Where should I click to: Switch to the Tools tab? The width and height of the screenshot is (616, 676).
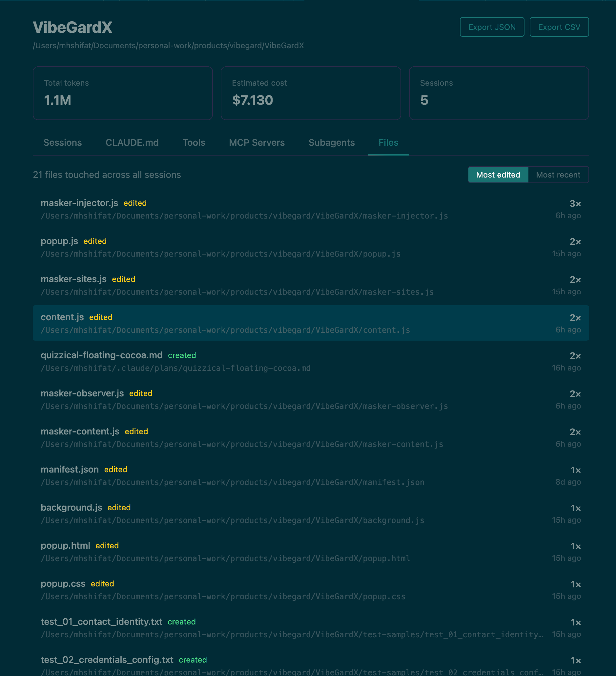click(x=194, y=142)
